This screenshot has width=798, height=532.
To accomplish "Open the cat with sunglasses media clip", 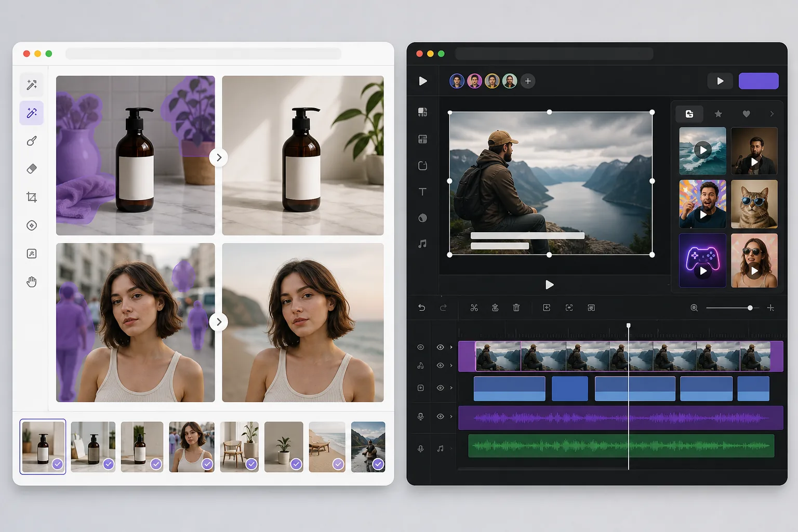I will click(x=754, y=204).
